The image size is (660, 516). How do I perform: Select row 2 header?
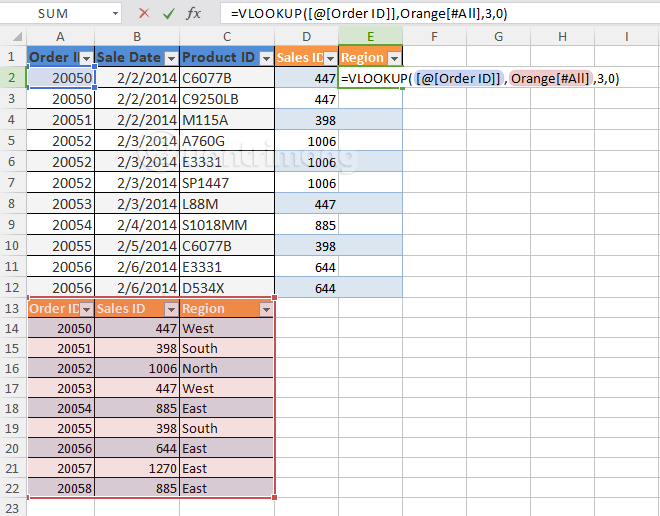(x=12, y=78)
